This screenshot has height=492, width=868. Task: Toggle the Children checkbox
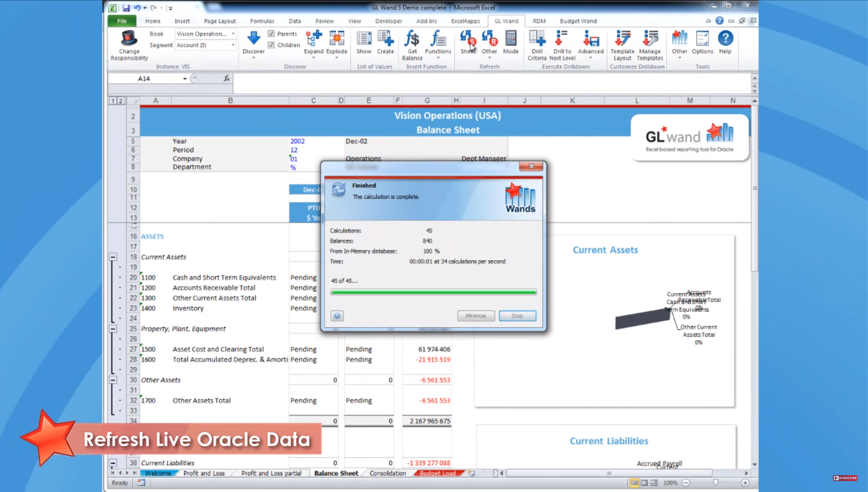click(271, 45)
